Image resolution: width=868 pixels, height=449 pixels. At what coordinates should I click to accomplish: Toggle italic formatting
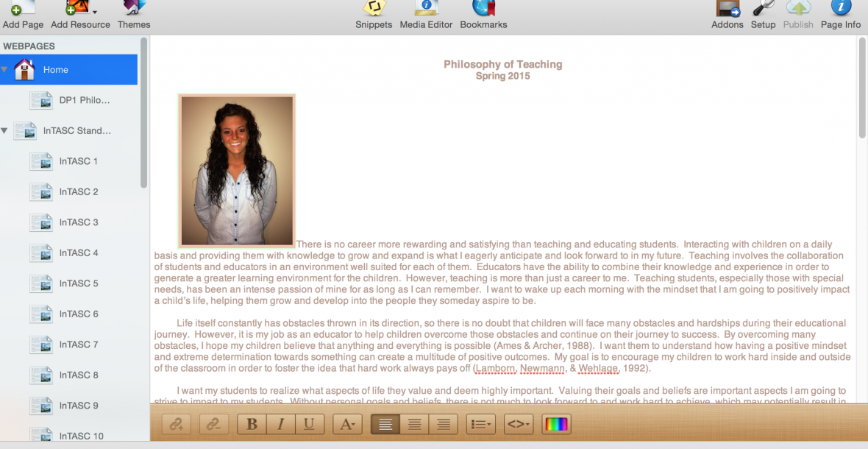pyautogui.click(x=280, y=424)
